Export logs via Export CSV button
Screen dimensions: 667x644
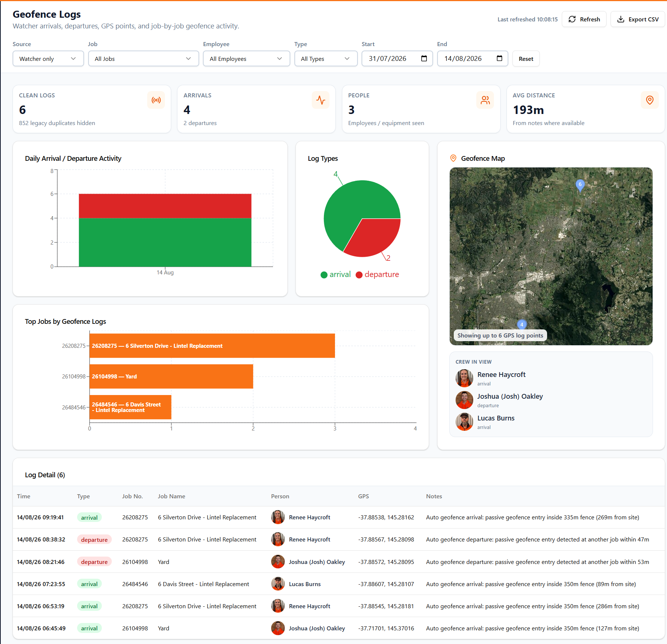point(638,19)
